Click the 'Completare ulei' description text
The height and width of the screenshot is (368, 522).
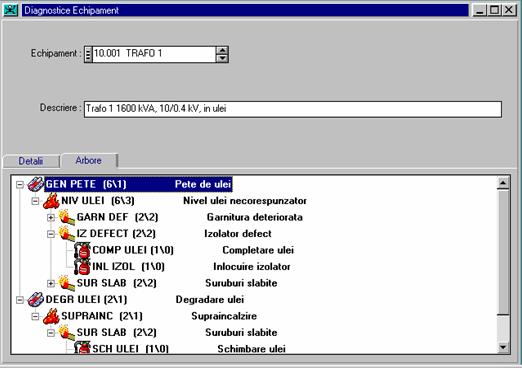(258, 250)
